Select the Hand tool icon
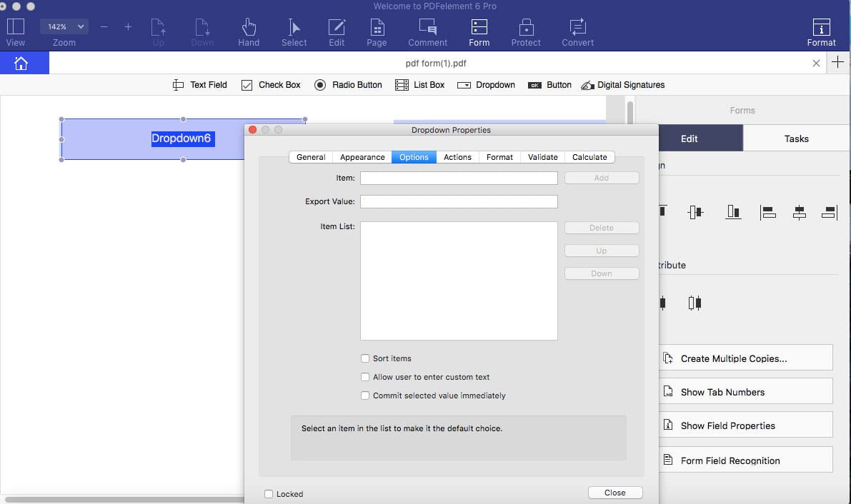The height and width of the screenshot is (504, 851). [x=249, y=28]
